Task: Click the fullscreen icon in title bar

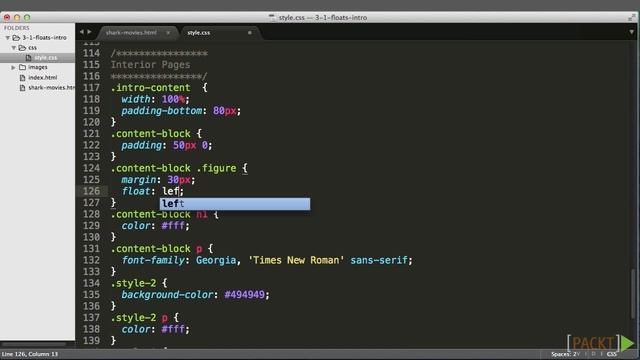Action: pyautogui.click(x=632, y=18)
